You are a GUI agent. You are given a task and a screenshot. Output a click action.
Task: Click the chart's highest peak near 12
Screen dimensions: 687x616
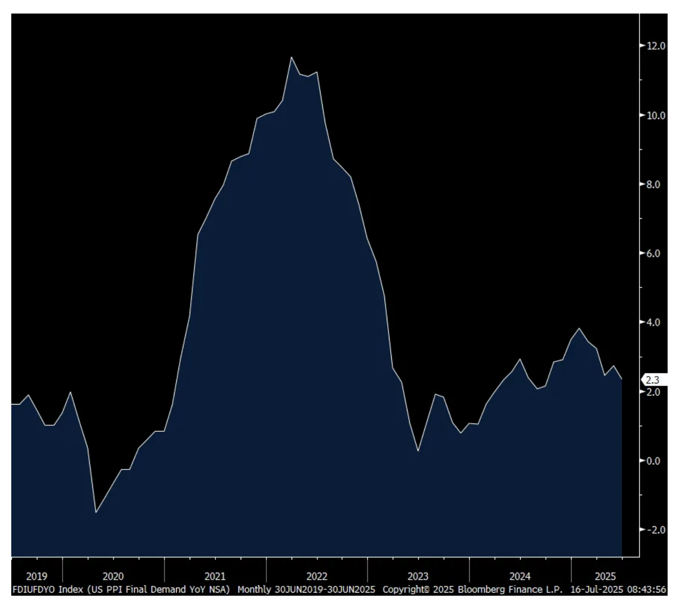pos(292,57)
